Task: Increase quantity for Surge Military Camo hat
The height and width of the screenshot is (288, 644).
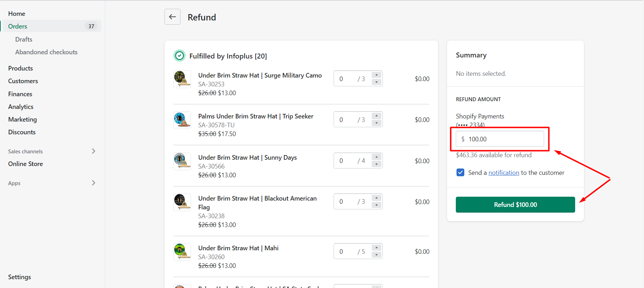Action: click(x=377, y=75)
